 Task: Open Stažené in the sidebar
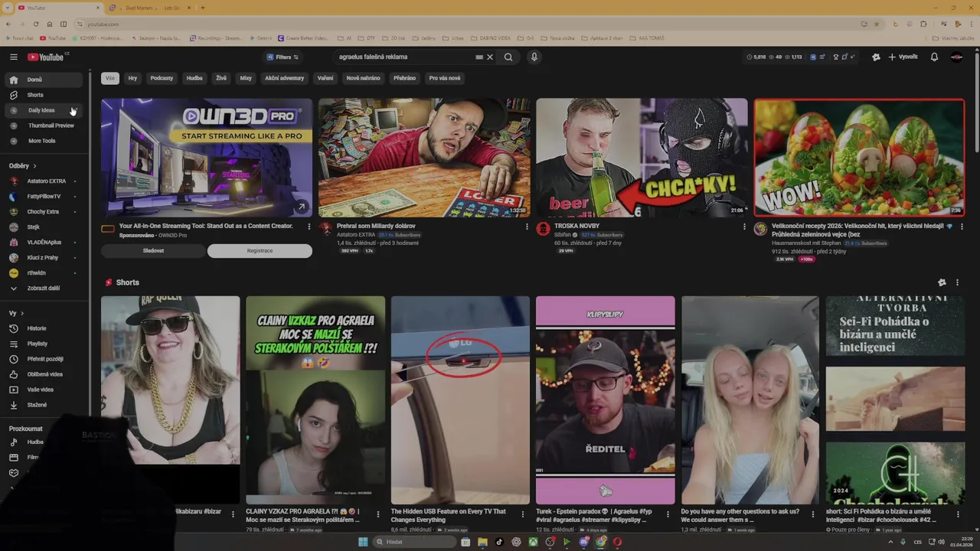pyautogui.click(x=44, y=405)
